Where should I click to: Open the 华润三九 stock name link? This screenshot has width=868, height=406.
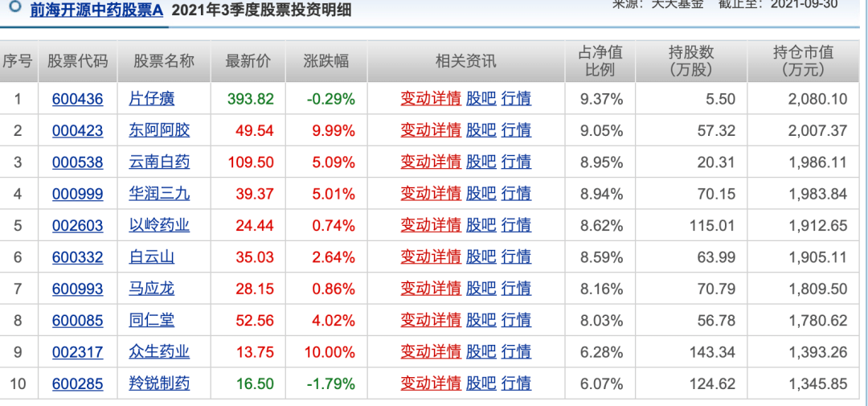click(159, 194)
